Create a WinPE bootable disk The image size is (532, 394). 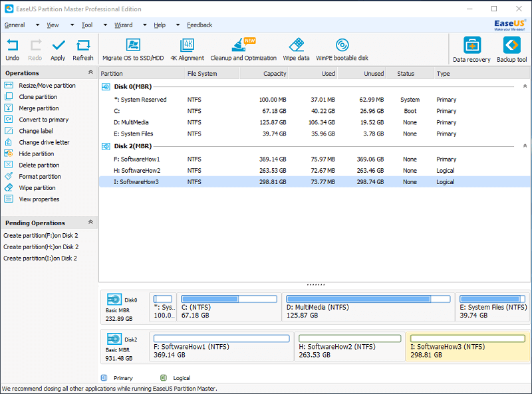point(342,49)
